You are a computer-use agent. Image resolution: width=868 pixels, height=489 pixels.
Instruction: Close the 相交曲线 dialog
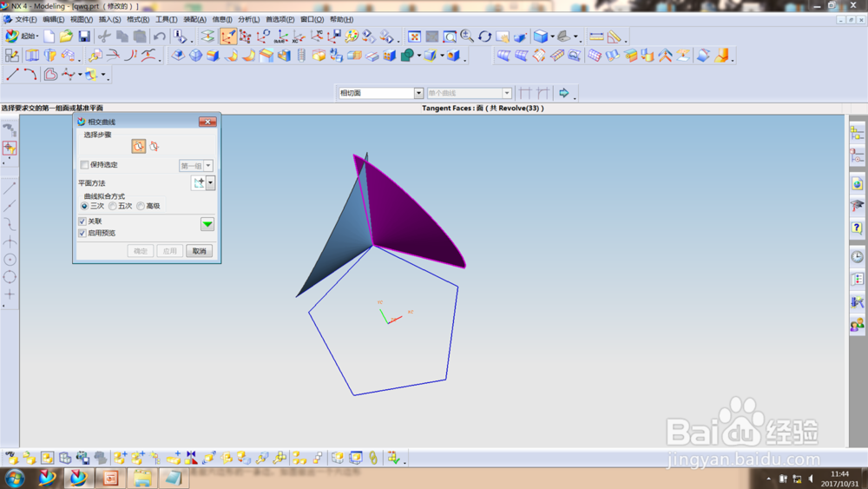(207, 122)
